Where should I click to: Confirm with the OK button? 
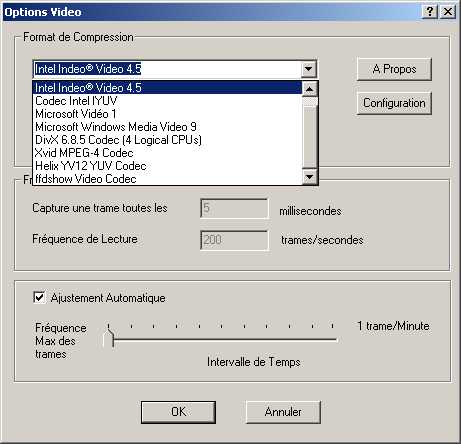(x=178, y=412)
